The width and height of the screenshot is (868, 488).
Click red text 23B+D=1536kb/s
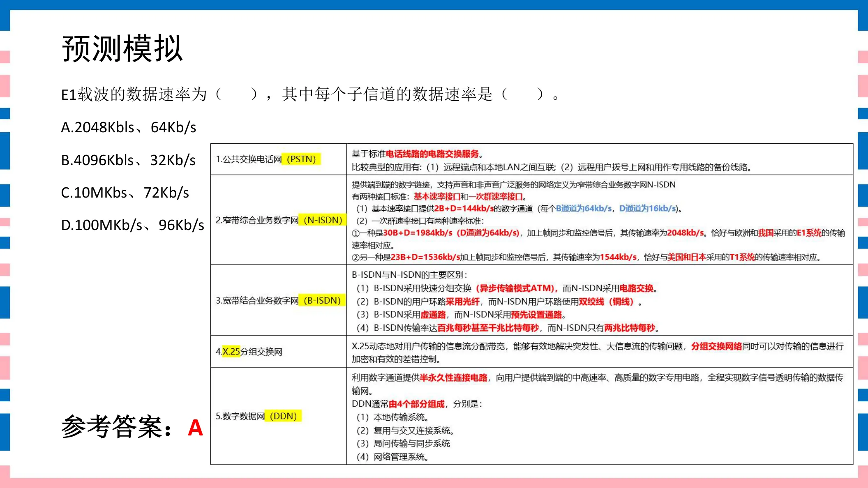[425, 257]
